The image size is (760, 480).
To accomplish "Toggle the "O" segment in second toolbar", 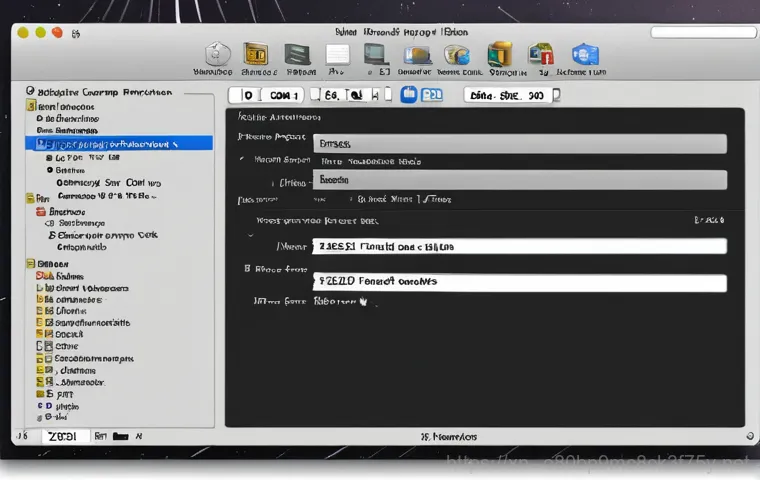I will 246,95.
